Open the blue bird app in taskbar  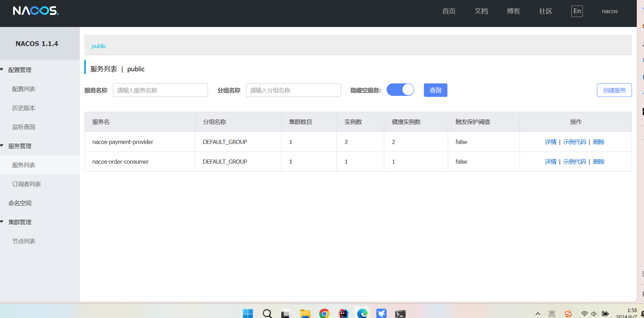click(381, 314)
